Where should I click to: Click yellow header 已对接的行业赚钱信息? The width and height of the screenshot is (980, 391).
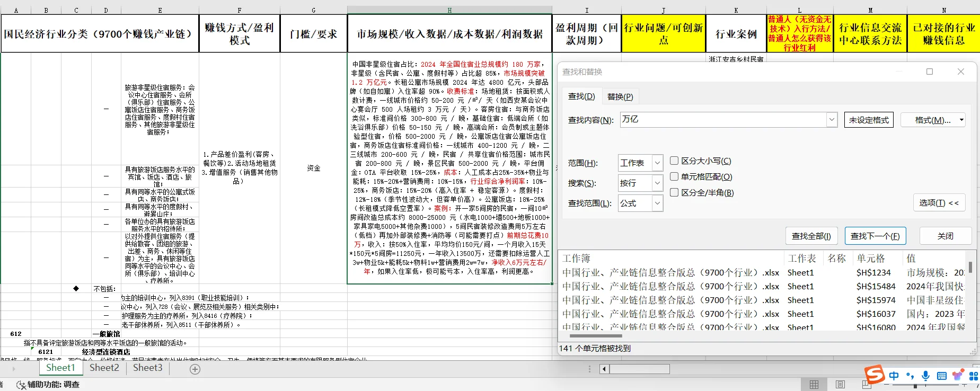[x=944, y=33]
